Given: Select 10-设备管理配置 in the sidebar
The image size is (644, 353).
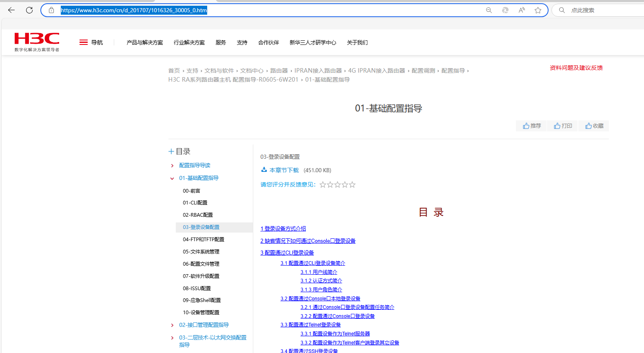Looking at the screenshot, I should [201, 313].
